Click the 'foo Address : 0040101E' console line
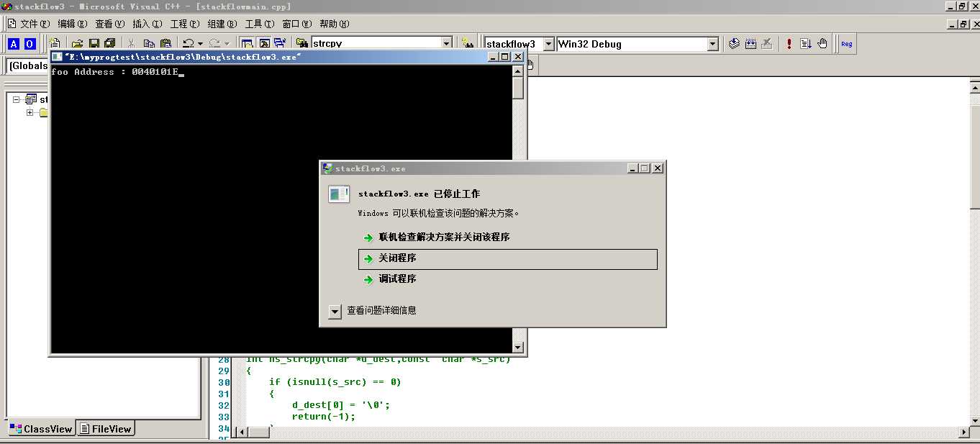The height and width of the screenshot is (444, 980). (x=114, y=72)
